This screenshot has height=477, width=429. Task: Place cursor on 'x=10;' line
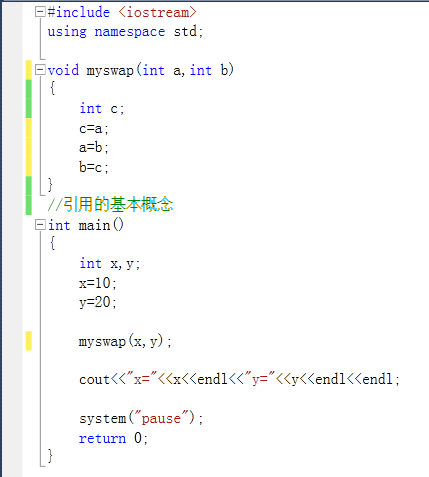pyautogui.click(x=98, y=283)
